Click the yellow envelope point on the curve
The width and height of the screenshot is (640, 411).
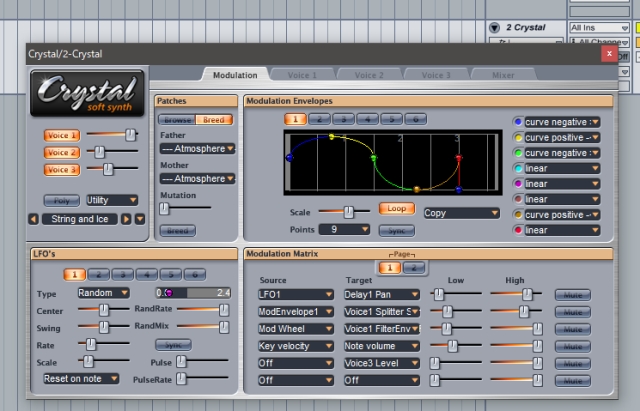click(332, 137)
